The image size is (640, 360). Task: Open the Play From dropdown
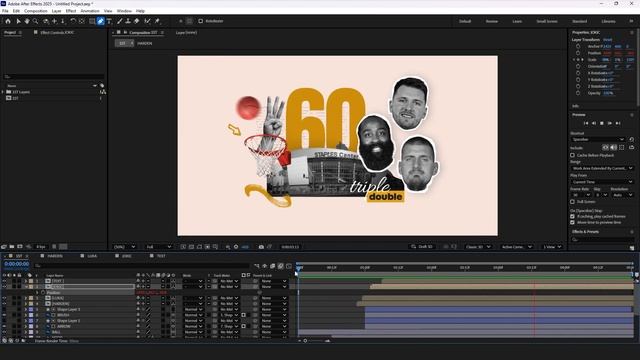click(602, 182)
